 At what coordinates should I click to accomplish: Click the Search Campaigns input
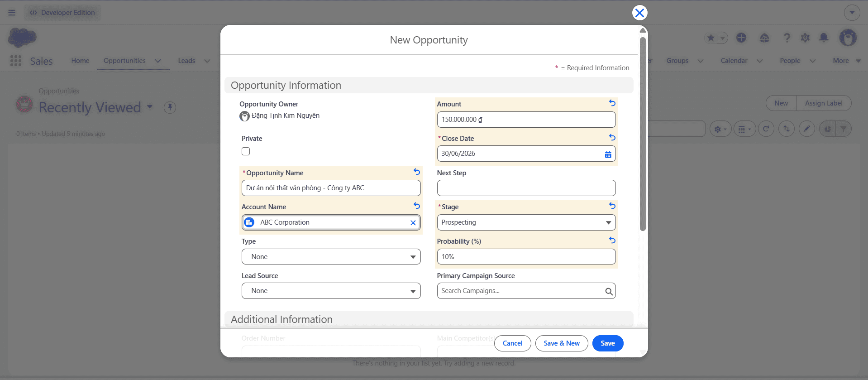(x=526, y=291)
